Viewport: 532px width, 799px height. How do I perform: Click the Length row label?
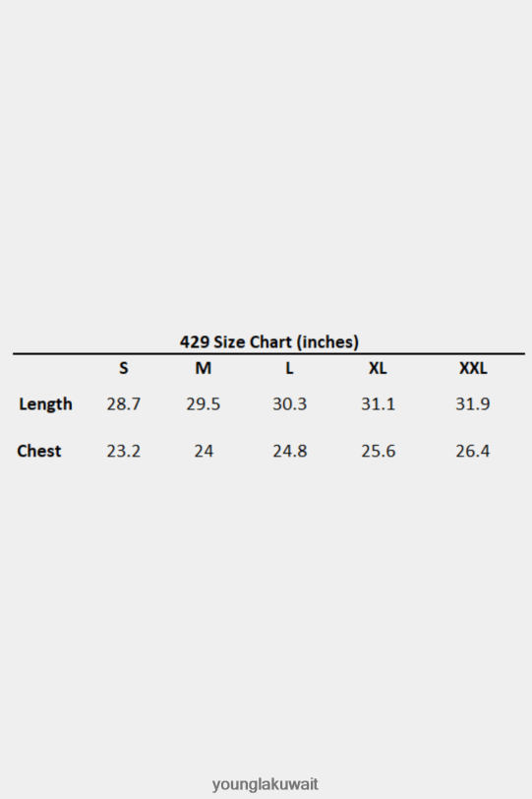tap(45, 404)
